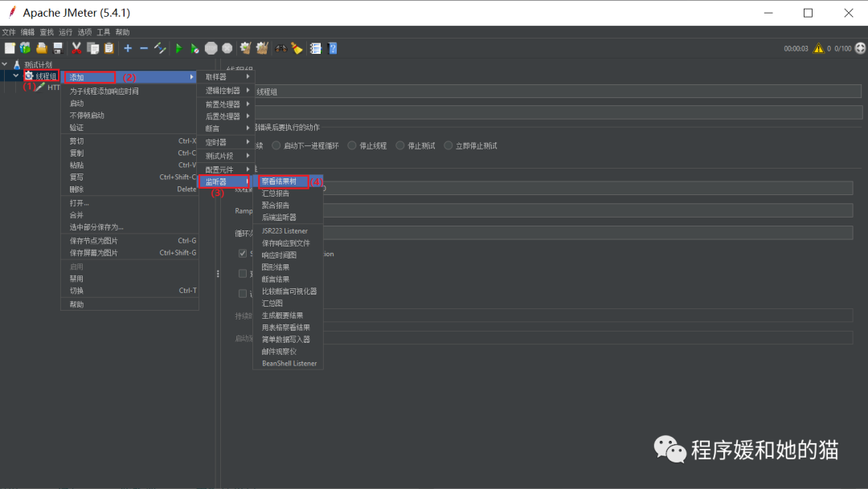Screen dimensions: 868x489
Task: Click the Help question mark icon
Action: point(333,49)
